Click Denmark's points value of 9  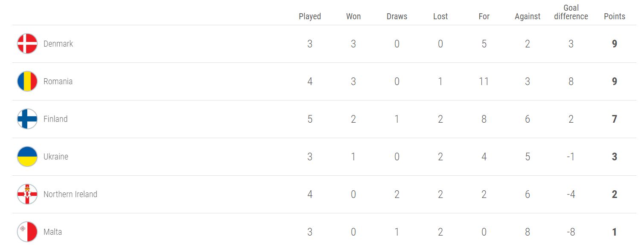point(615,44)
